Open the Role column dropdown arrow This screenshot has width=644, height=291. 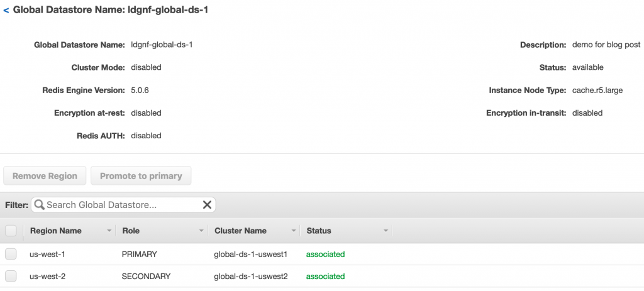click(201, 231)
